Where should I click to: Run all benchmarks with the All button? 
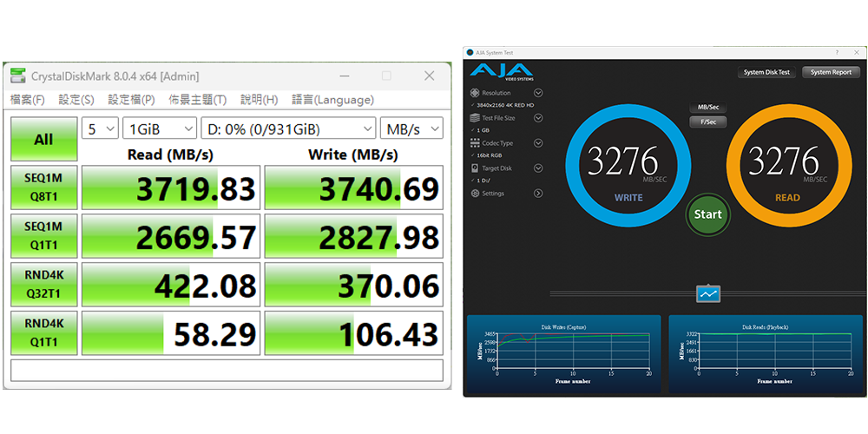pos(43,139)
